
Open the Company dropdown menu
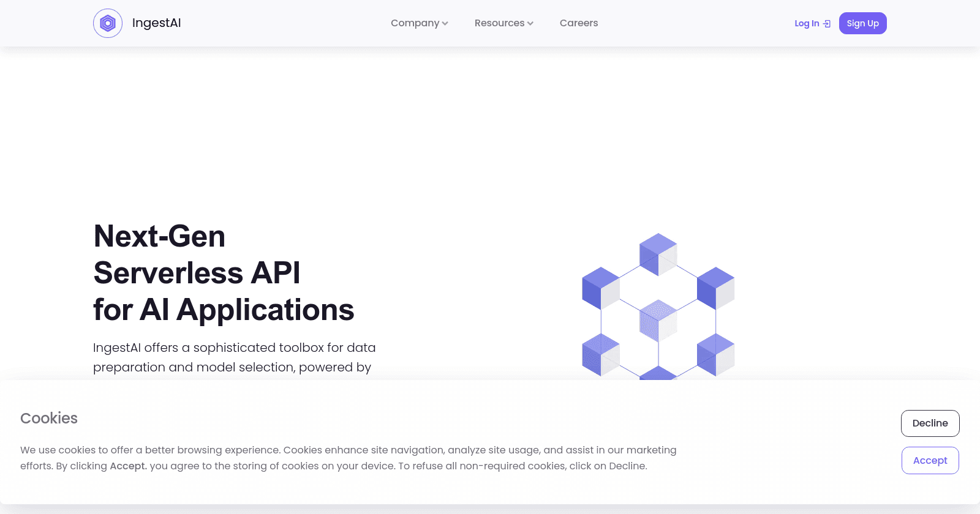tap(420, 23)
